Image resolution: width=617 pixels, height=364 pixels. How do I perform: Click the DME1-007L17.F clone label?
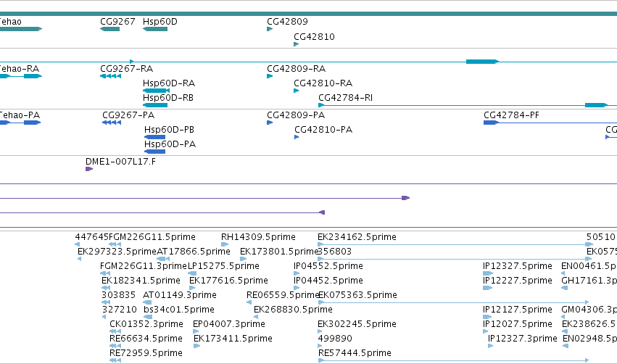click(120, 162)
